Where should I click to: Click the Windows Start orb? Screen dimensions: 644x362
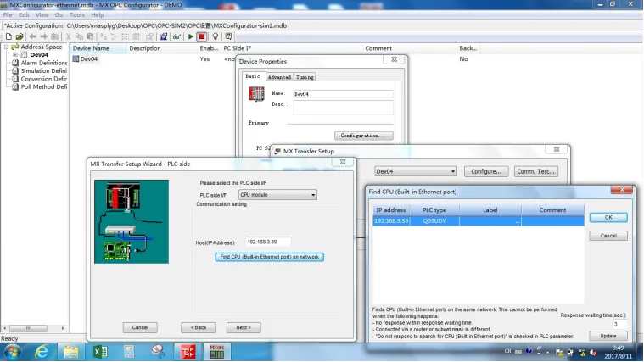tap(13, 352)
